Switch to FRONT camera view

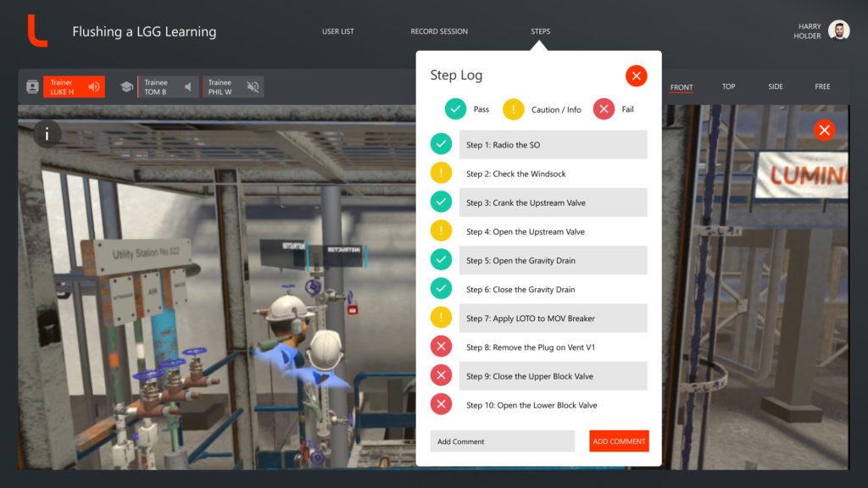(x=682, y=87)
